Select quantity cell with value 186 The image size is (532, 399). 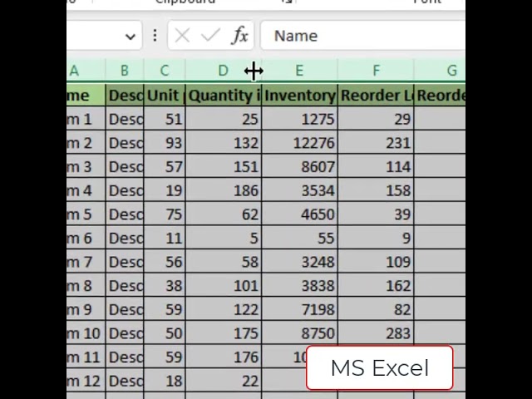coord(224,190)
